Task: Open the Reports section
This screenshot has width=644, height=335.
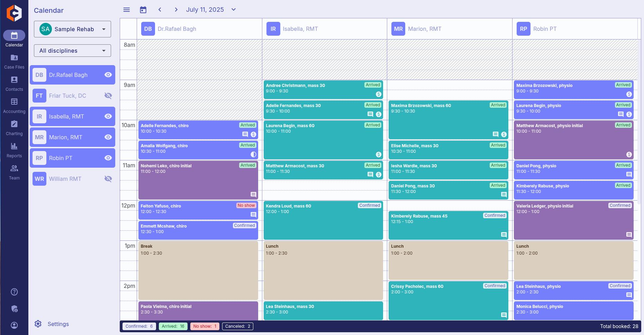Action: tap(14, 150)
